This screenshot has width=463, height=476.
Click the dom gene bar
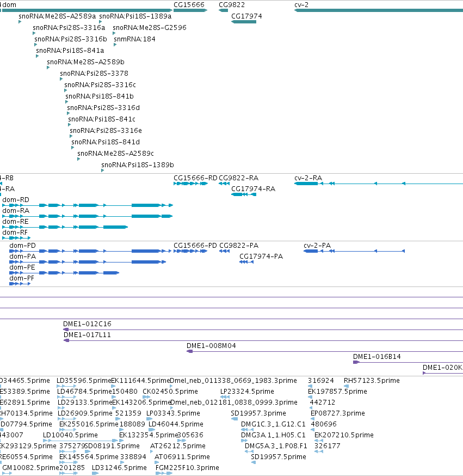point(87,10)
